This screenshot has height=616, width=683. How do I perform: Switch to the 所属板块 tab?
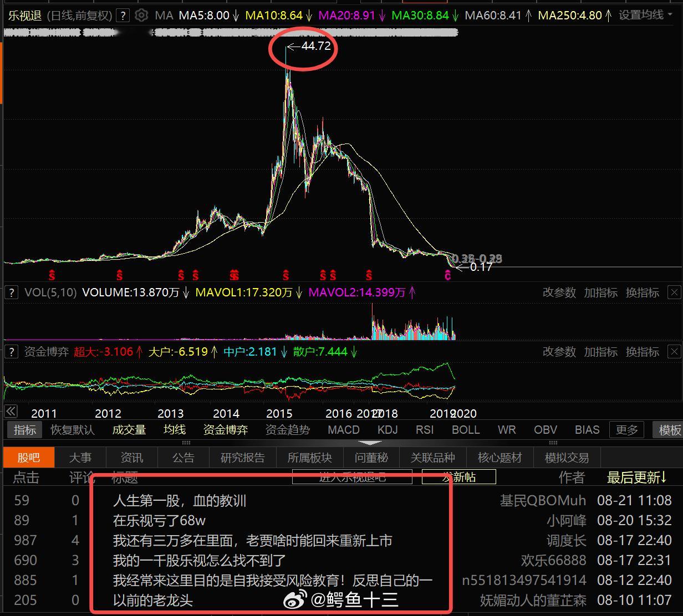pyautogui.click(x=310, y=458)
